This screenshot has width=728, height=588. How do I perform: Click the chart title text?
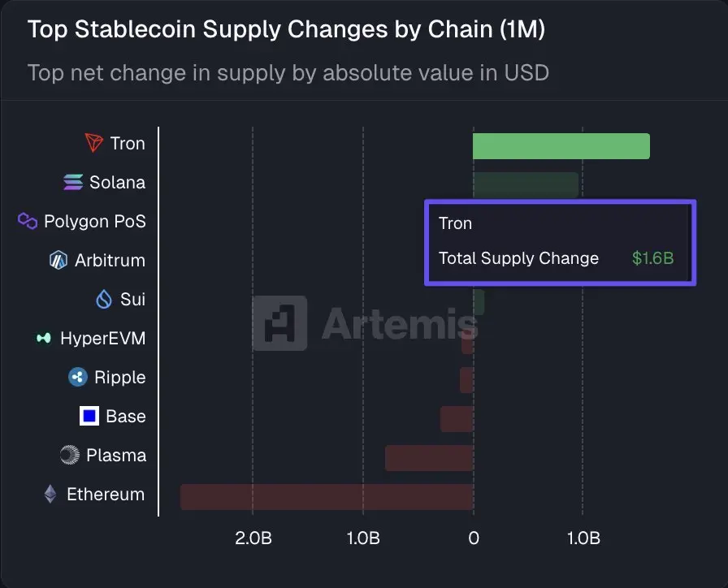pyautogui.click(x=286, y=30)
